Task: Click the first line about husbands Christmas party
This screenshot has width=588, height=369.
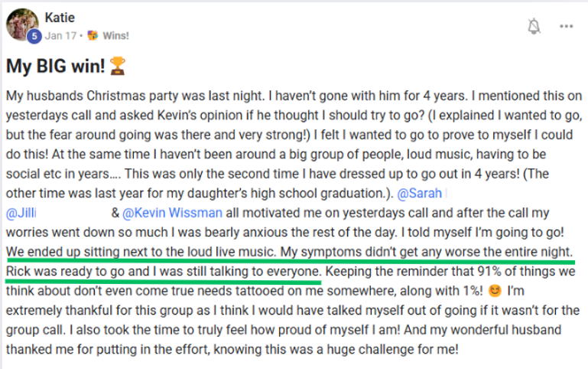Action: [294, 96]
